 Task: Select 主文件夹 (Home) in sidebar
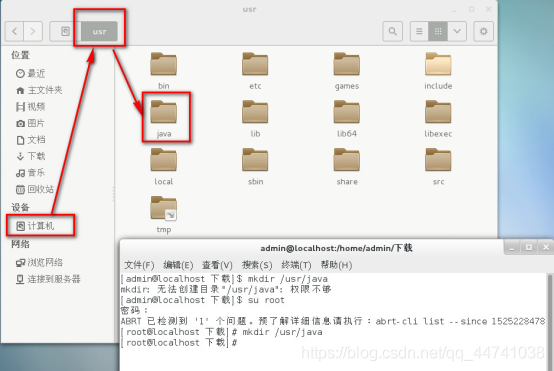39,90
